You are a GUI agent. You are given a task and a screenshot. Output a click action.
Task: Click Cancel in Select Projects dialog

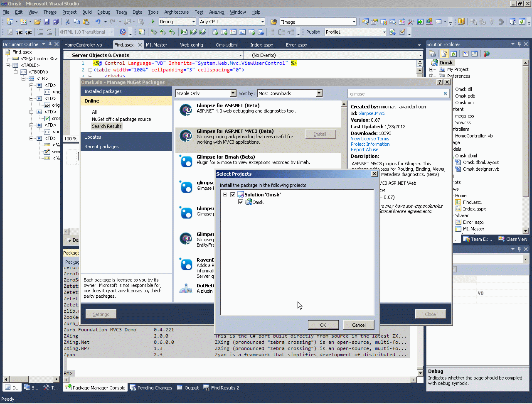point(359,325)
